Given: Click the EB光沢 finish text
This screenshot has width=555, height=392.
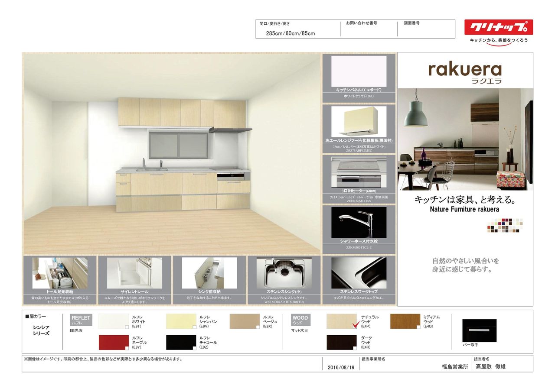Looking at the screenshot, I should [77, 330].
